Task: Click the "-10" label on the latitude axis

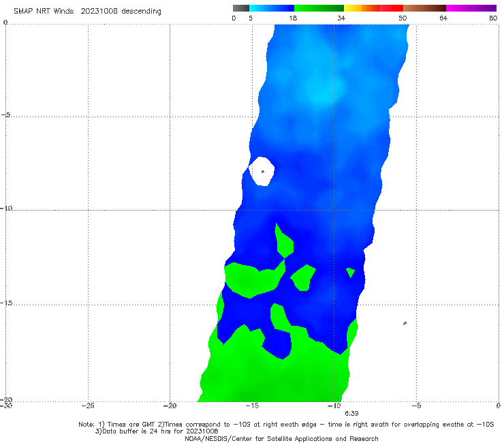Action: click(x=6, y=208)
